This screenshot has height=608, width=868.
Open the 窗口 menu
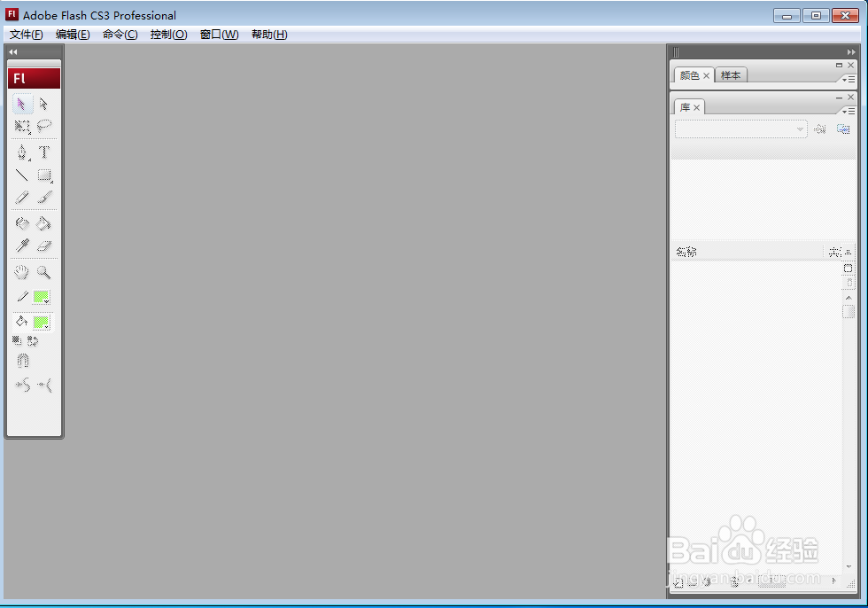click(x=220, y=35)
